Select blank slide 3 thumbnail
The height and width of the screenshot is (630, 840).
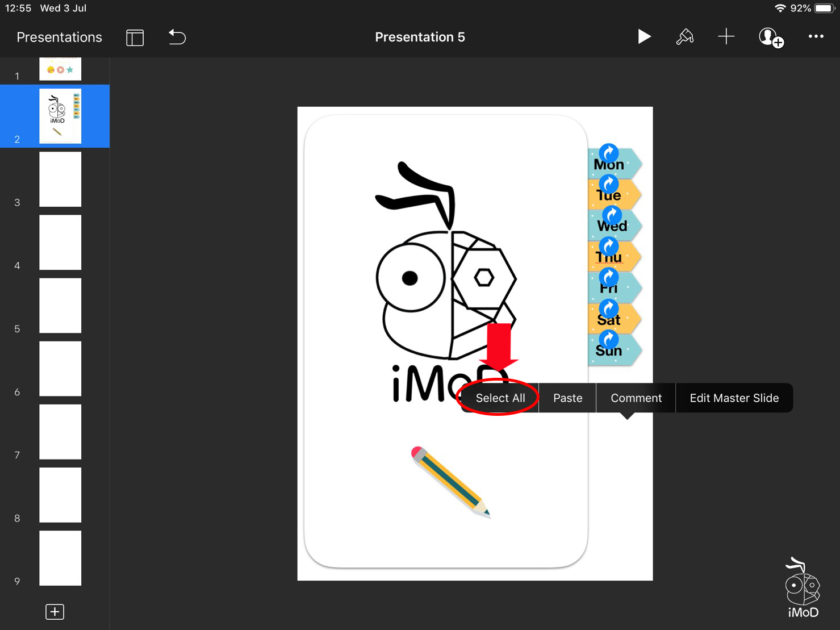pyautogui.click(x=60, y=180)
